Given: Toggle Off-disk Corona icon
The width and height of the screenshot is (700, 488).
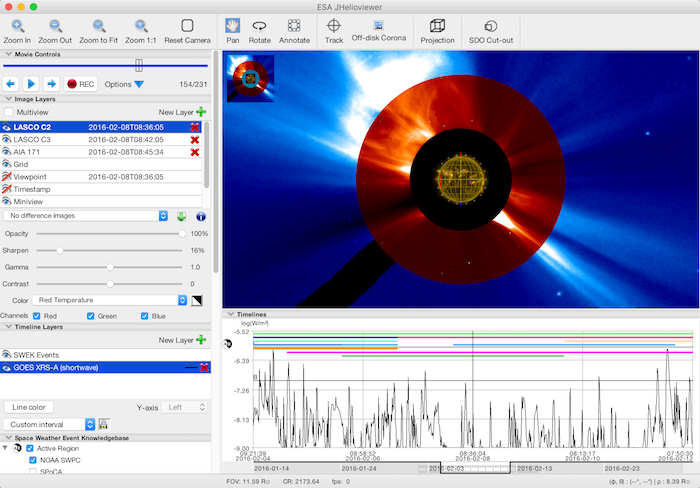Looking at the screenshot, I should [379, 25].
